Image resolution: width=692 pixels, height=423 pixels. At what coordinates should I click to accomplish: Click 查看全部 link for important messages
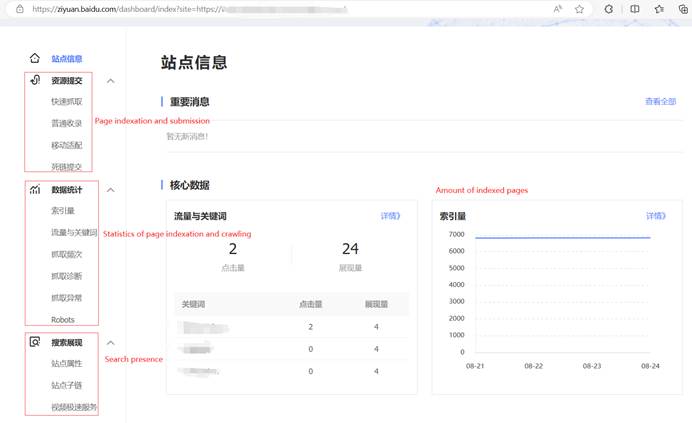click(x=660, y=102)
